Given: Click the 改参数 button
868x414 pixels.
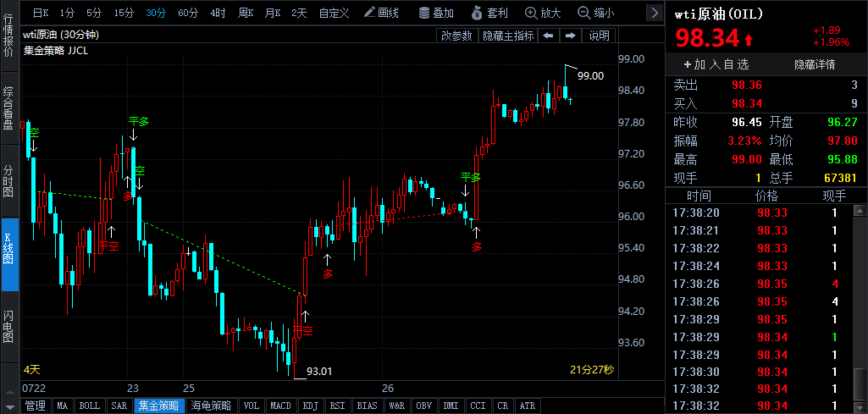Looking at the screenshot, I should (456, 36).
